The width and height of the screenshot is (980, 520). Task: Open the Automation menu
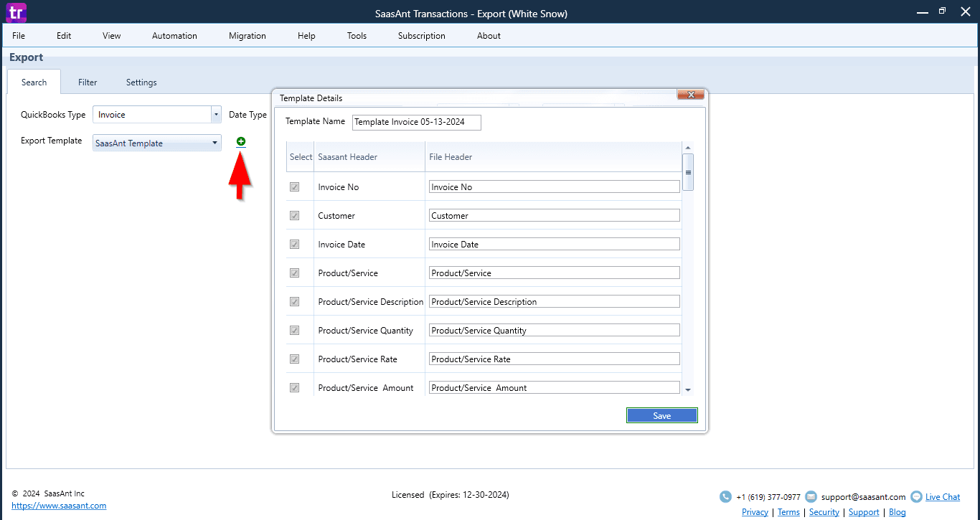click(174, 35)
